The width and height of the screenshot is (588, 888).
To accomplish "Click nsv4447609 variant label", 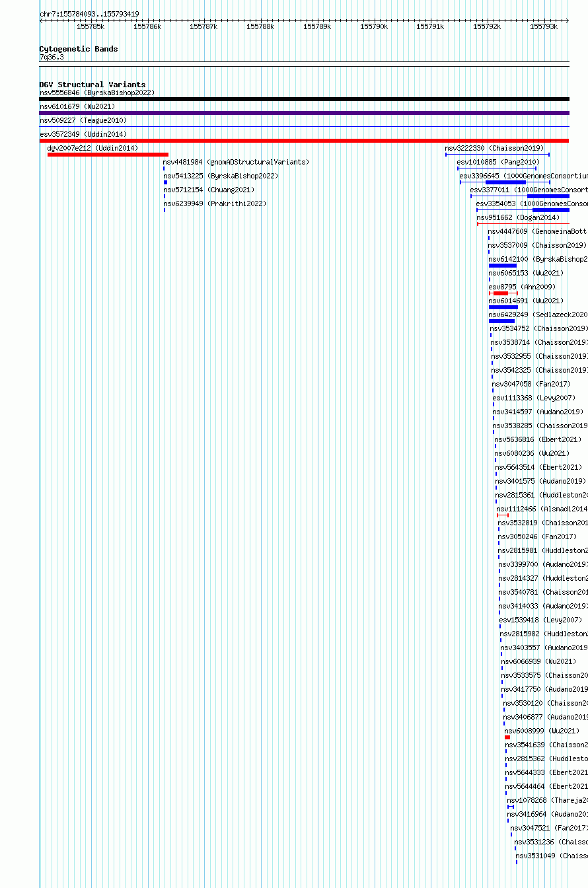I will [x=537, y=231].
